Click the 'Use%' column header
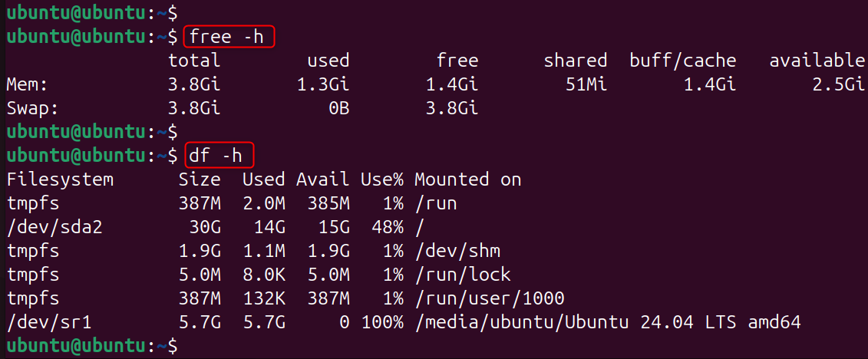The width and height of the screenshot is (868, 359). pyautogui.click(x=382, y=179)
